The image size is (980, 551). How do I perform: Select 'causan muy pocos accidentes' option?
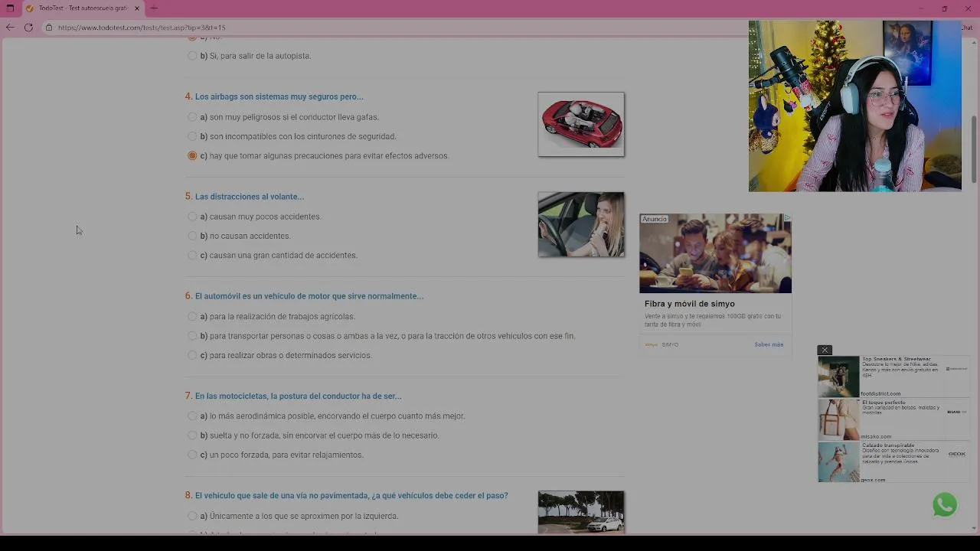(192, 217)
